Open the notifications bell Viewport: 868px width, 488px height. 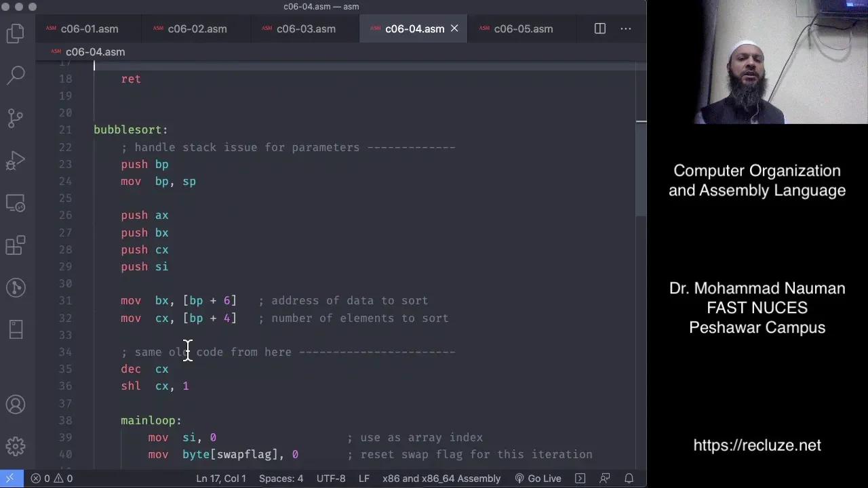[629, 479]
